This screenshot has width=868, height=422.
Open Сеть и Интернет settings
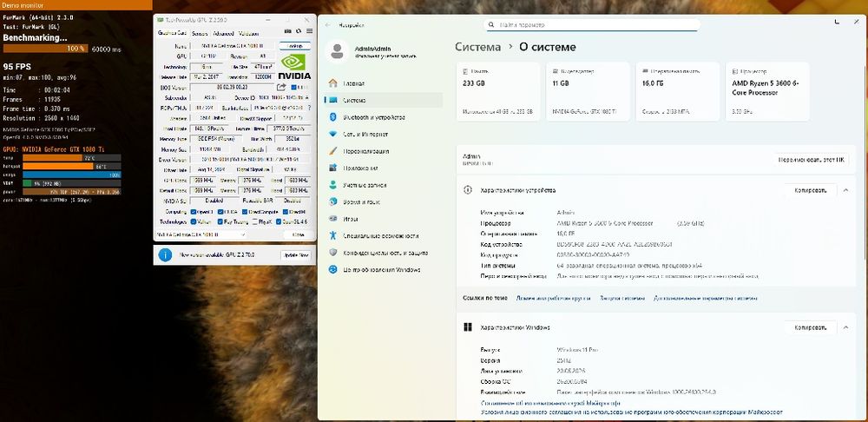click(x=384, y=134)
